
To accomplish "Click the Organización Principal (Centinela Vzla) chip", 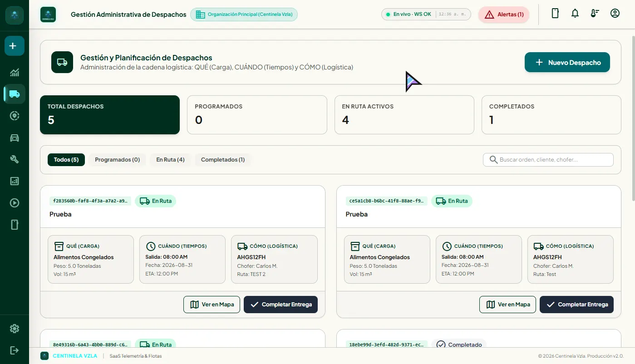I will pyautogui.click(x=244, y=15).
